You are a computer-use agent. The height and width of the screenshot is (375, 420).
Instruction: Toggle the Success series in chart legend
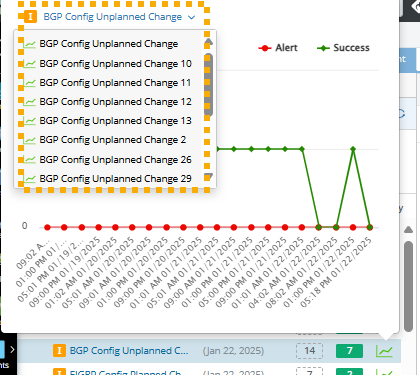pyautogui.click(x=343, y=48)
